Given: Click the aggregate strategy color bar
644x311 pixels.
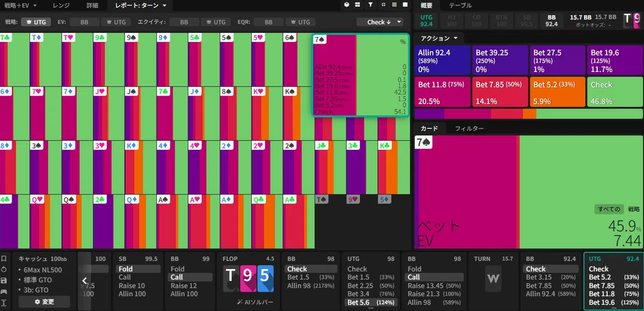Looking at the screenshot, I should tap(529, 114).
